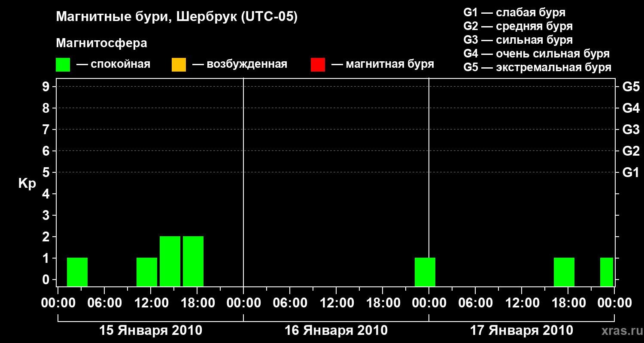Click the green 'спокойная' legend swatch
The height and width of the screenshot is (343, 644).
pos(63,65)
